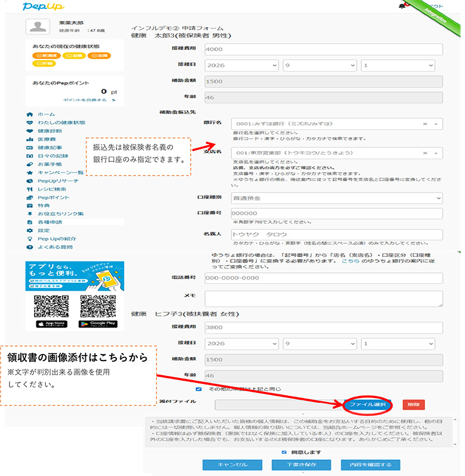
Task: Click the fork-and-knife レシピ検索 icon
Action: (x=29, y=189)
